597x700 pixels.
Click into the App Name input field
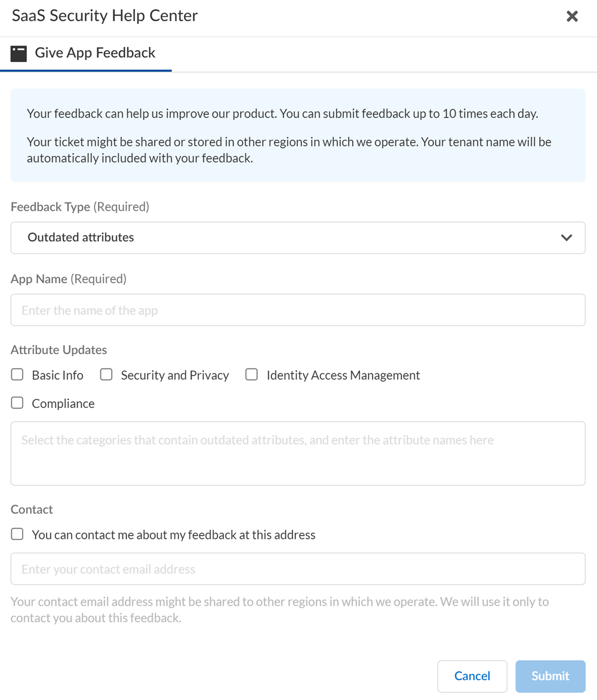tap(297, 310)
